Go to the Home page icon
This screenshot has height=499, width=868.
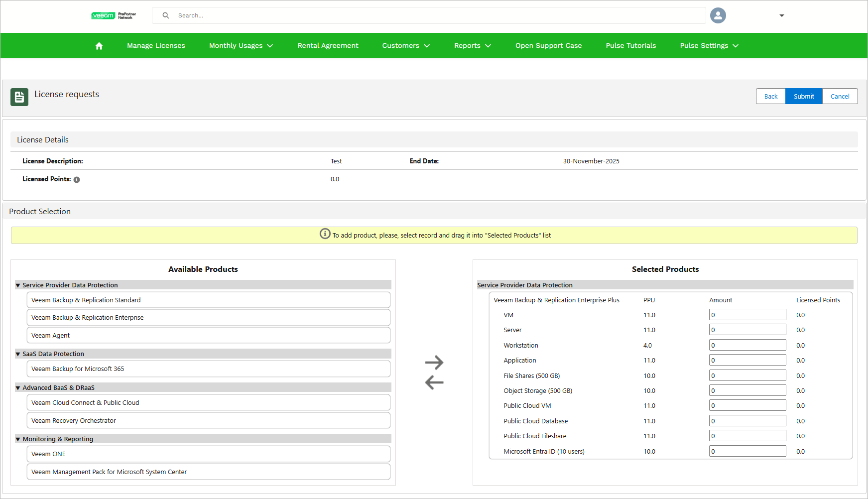coord(99,46)
